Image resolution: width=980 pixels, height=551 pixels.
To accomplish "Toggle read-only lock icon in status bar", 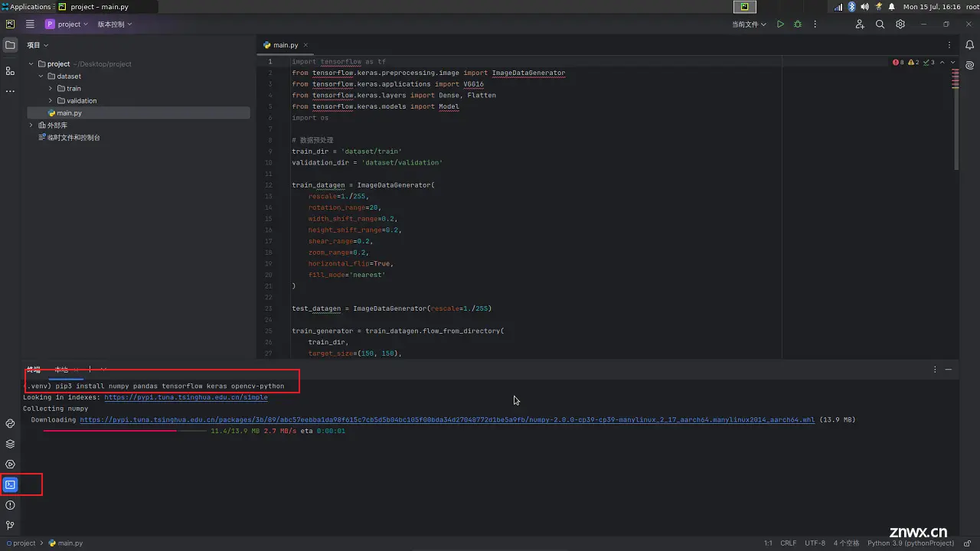I will [969, 543].
